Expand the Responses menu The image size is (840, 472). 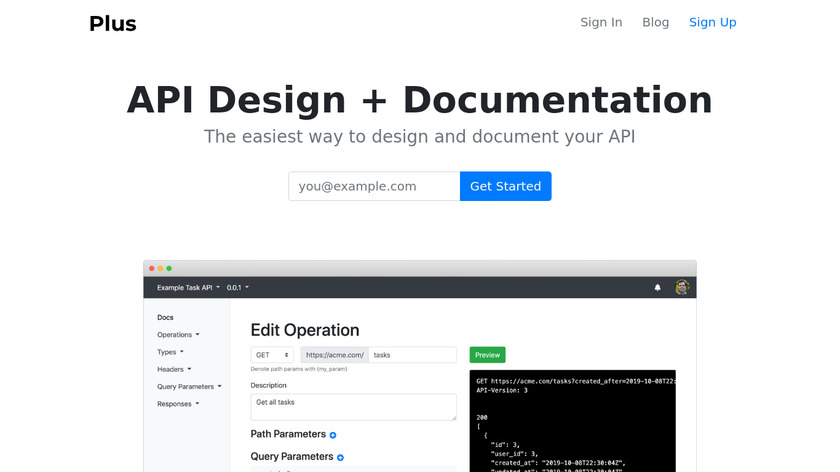tap(178, 404)
